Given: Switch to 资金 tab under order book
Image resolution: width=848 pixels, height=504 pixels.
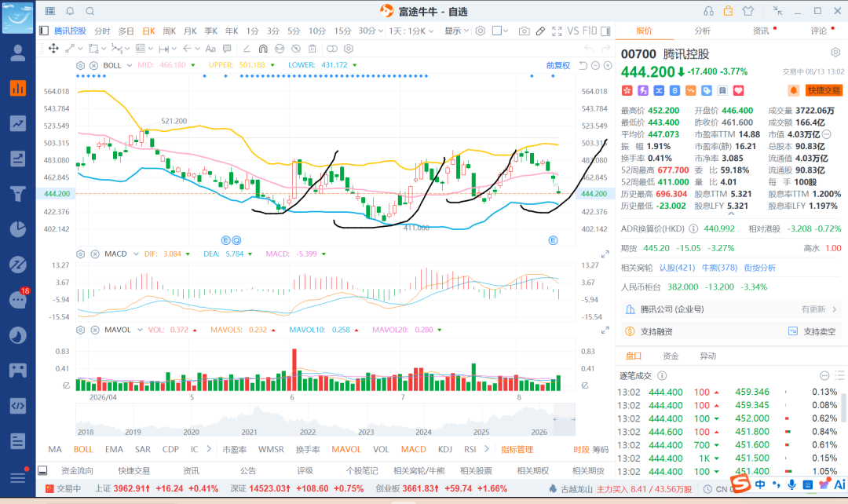Looking at the screenshot, I should pyautogui.click(x=671, y=356).
